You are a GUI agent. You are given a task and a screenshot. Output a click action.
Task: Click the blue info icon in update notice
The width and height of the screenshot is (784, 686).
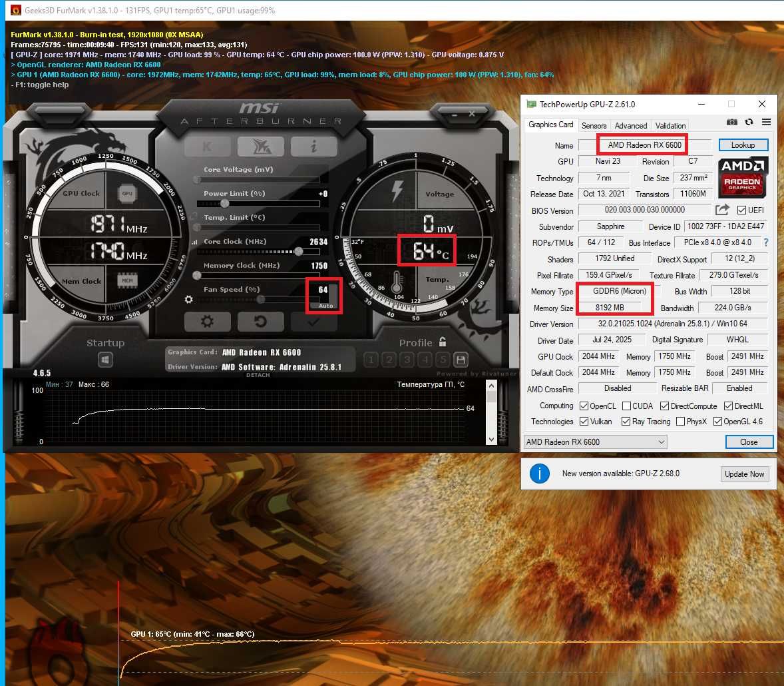tap(540, 474)
